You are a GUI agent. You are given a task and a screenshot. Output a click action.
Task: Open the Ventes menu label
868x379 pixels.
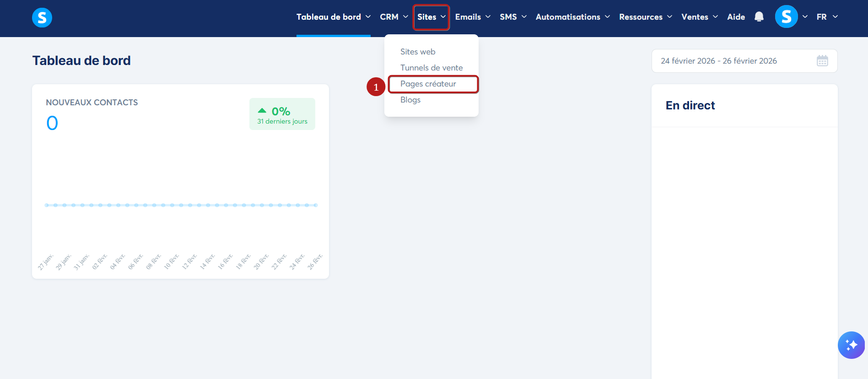pos(695,17)
